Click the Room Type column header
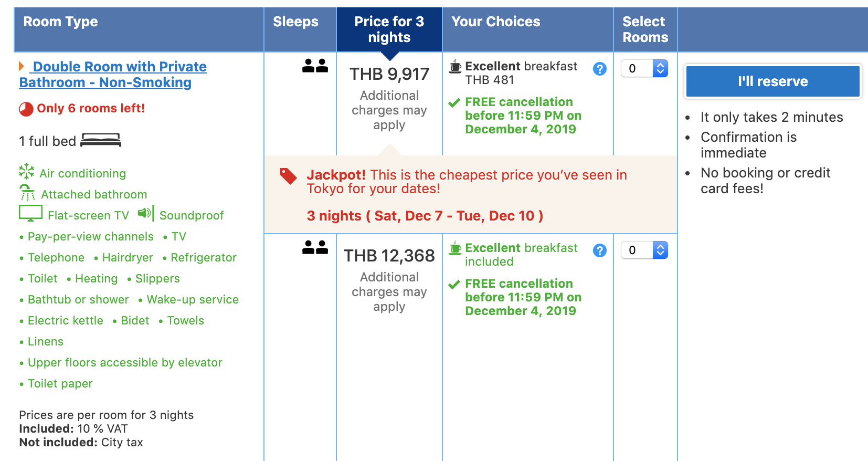 (x=60, y=22)
